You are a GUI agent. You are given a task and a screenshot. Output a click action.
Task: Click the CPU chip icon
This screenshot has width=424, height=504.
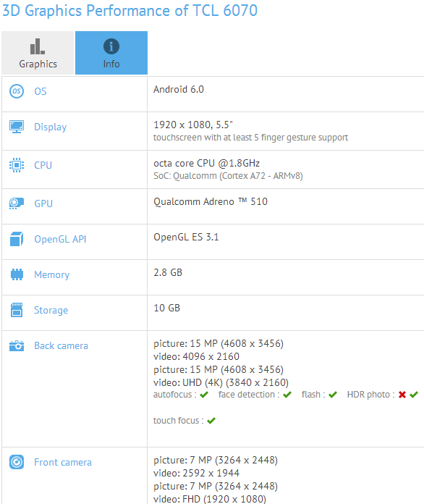[17, 165]
